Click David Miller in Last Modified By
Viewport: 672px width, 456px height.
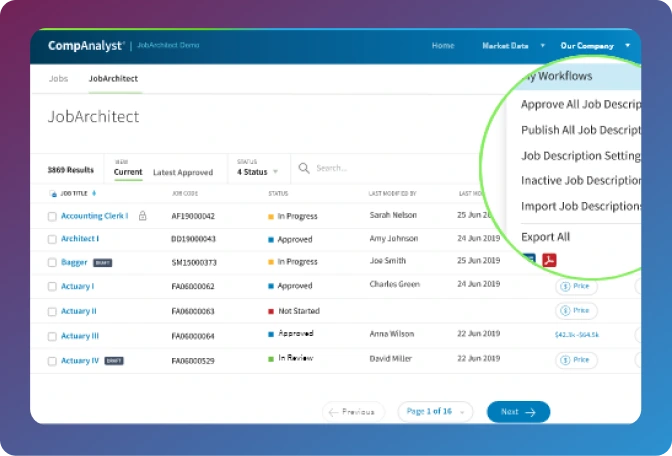[x=390, y=359]
